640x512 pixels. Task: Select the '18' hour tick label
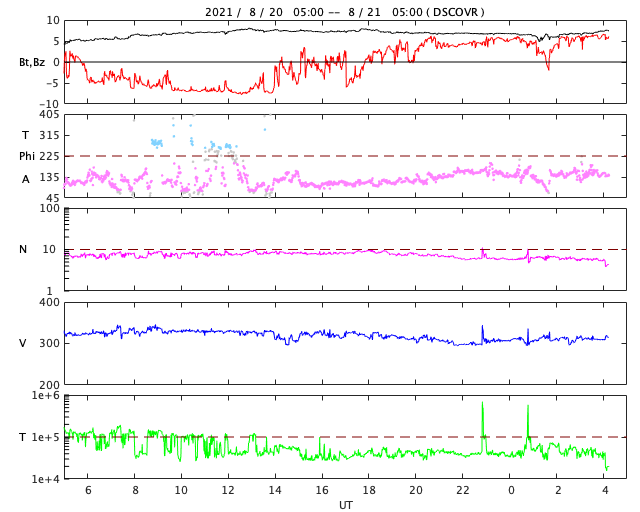pos(369,490)
